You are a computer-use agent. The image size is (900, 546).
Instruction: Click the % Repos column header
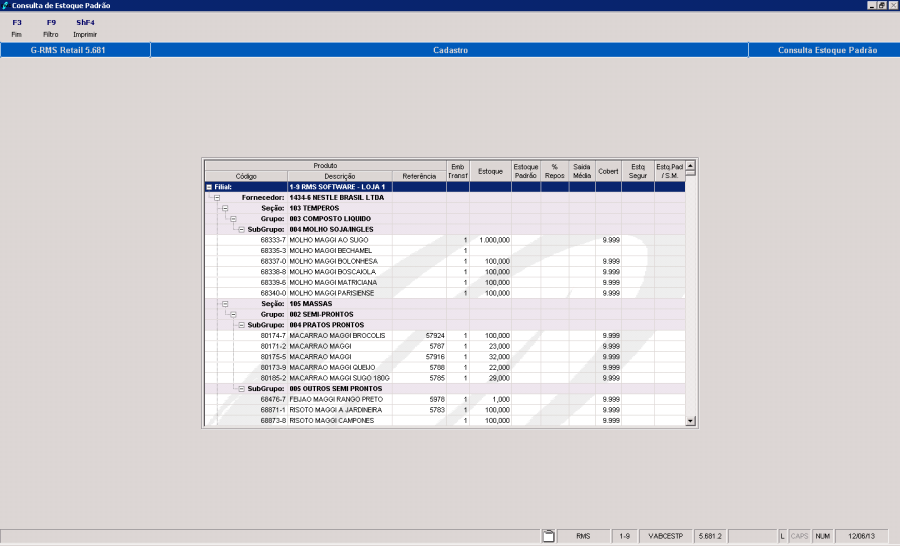coord(554,171)
